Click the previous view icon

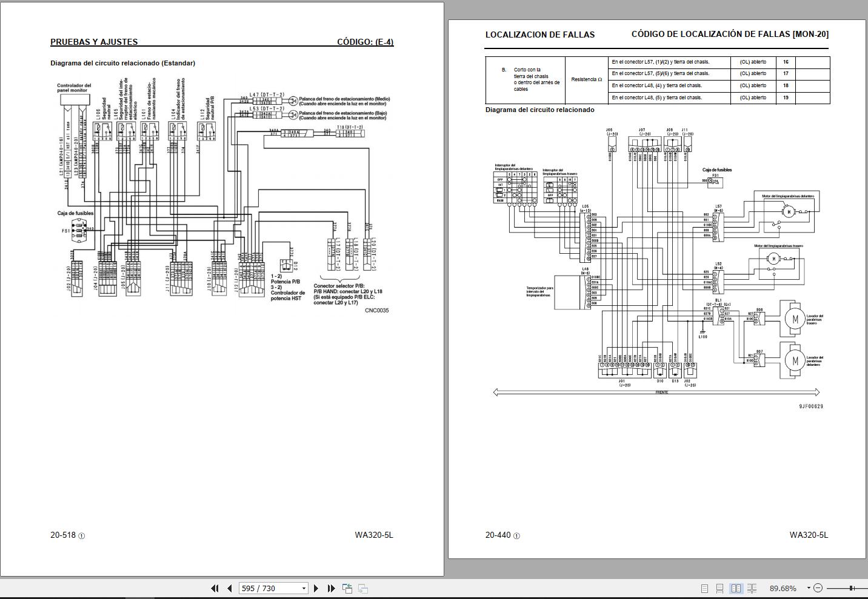pos(347,588)
